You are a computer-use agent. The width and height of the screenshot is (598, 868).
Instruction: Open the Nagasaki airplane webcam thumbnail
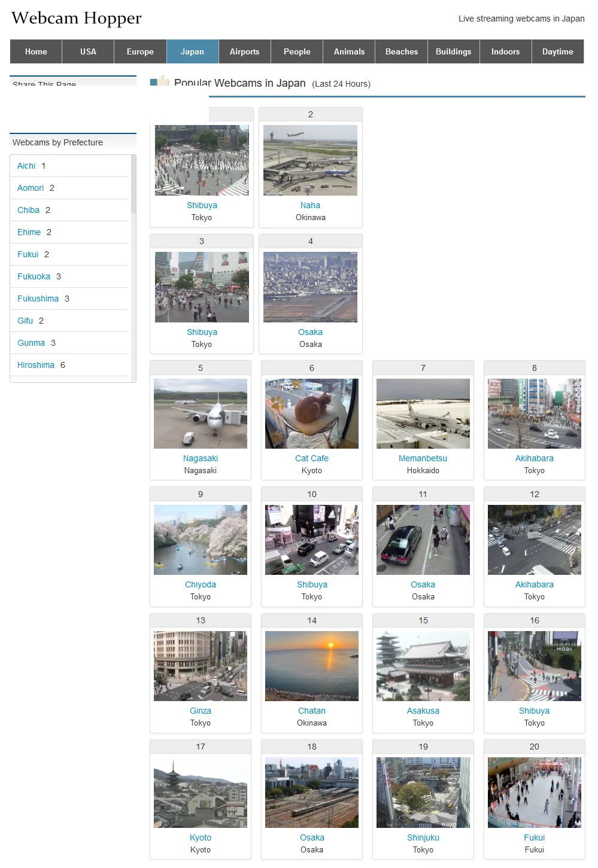pyautogui.click(x=201, y=413)
